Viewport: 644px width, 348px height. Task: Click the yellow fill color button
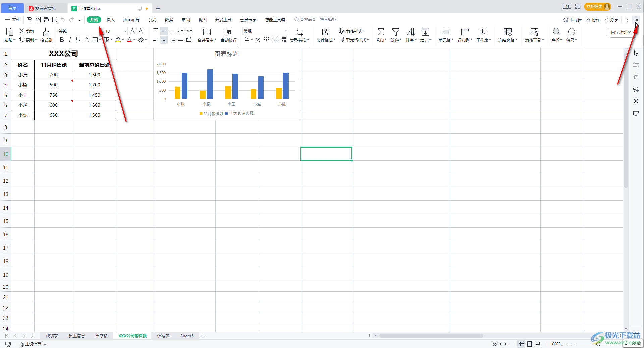118,40
